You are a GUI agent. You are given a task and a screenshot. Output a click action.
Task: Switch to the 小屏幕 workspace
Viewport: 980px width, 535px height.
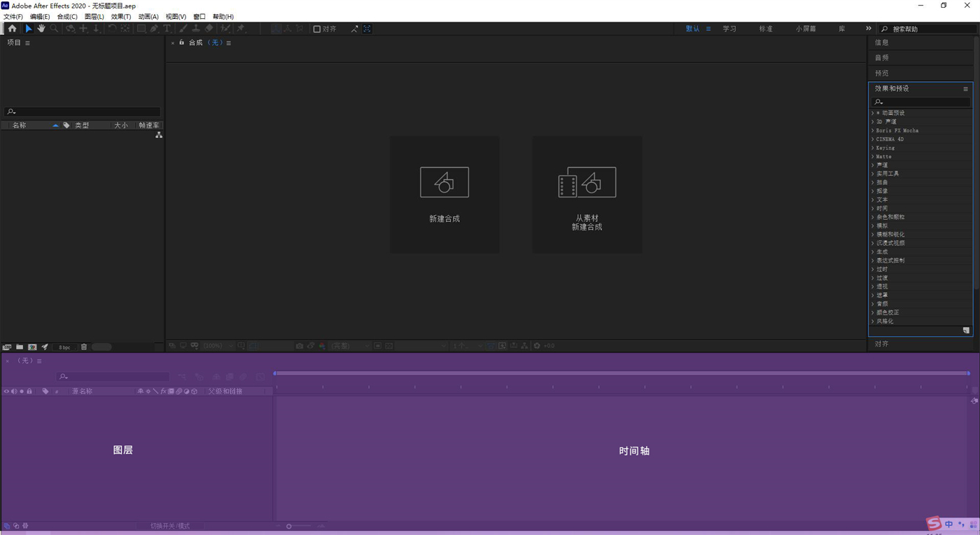click(806, 29)
